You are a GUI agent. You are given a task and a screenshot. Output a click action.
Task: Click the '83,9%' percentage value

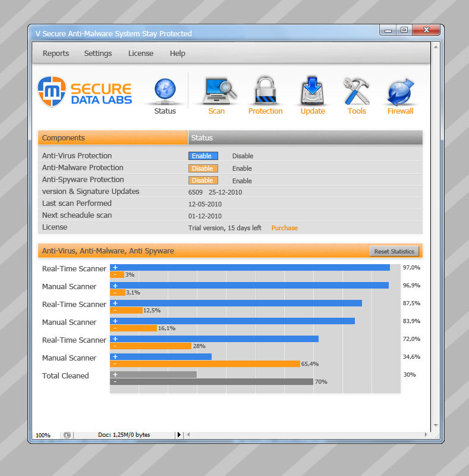click(x=411, y=321)
